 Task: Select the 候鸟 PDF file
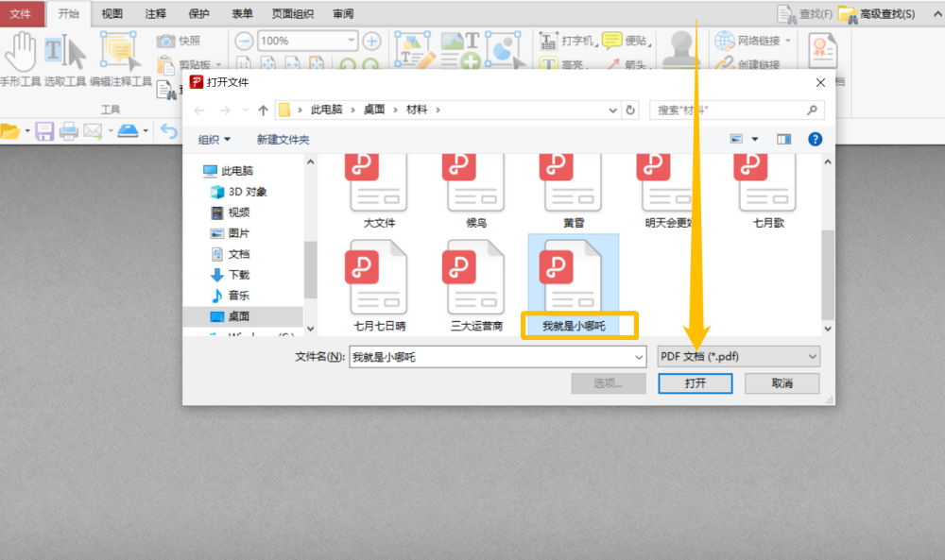click(476, 192)
